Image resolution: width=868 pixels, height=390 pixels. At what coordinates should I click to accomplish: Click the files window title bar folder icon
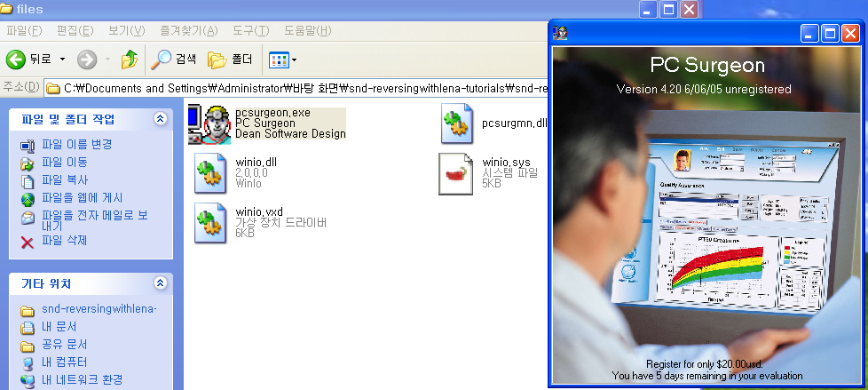(x=6, y=8)
